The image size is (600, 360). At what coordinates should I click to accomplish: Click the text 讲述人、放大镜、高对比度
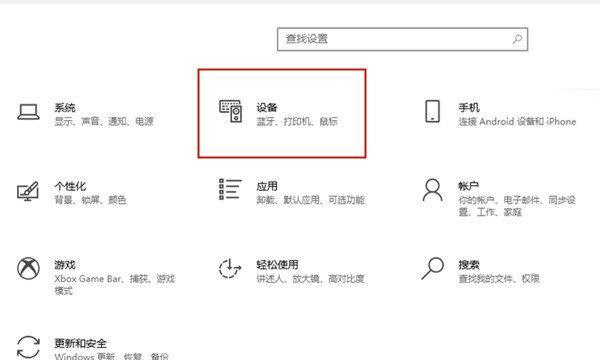click(310, 279)
